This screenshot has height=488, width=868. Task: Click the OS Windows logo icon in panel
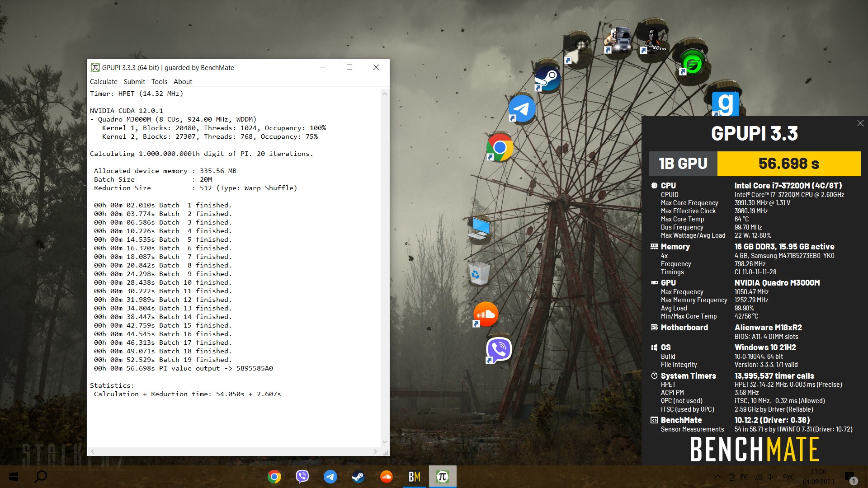tap(654, 347)
